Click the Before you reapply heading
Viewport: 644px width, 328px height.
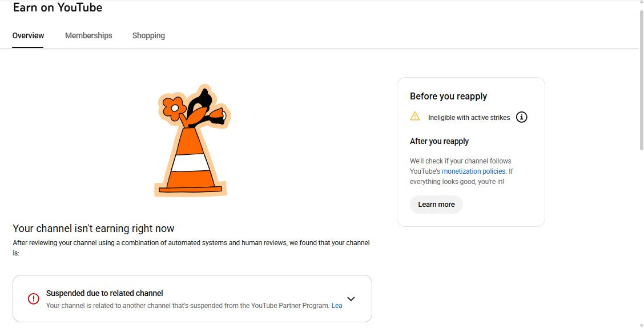[x=448, y=96]
